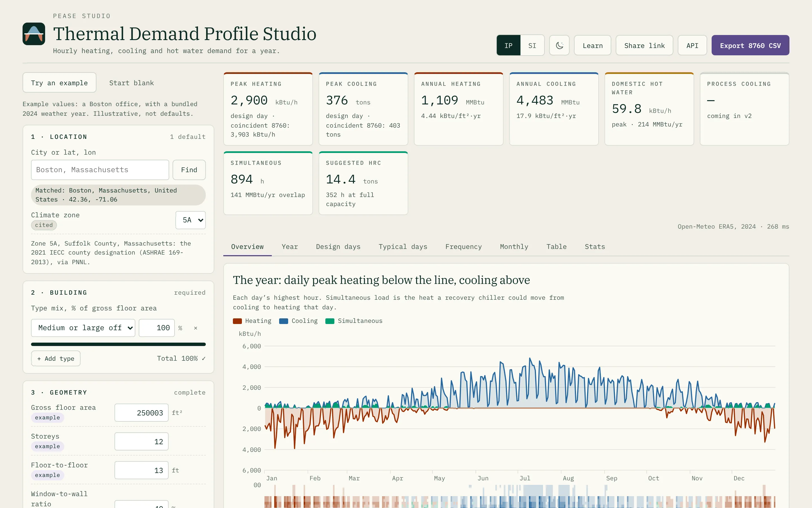Screen dimensions: 812x508
Task: Click the Find location button
Action: coord(189,170)
